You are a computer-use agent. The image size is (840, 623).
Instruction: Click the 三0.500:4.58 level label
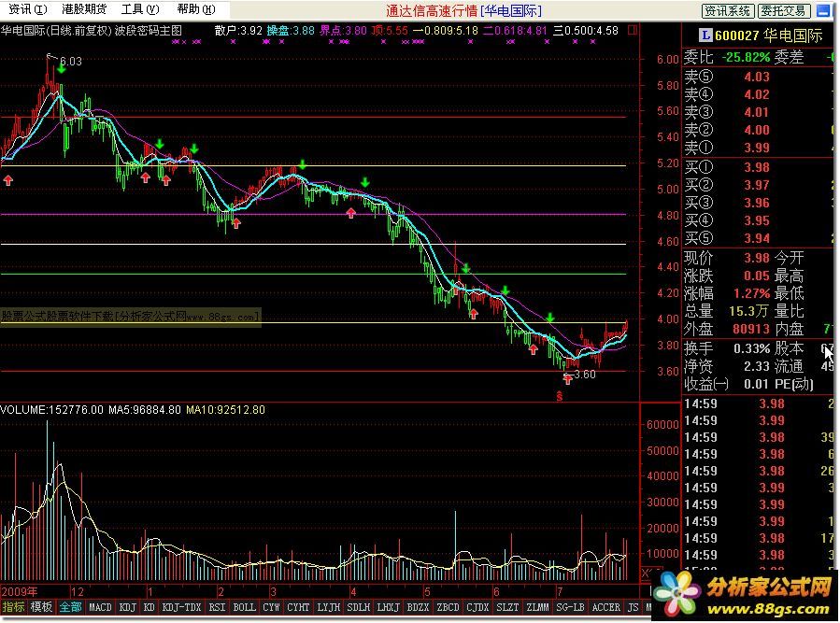[586, 31]
